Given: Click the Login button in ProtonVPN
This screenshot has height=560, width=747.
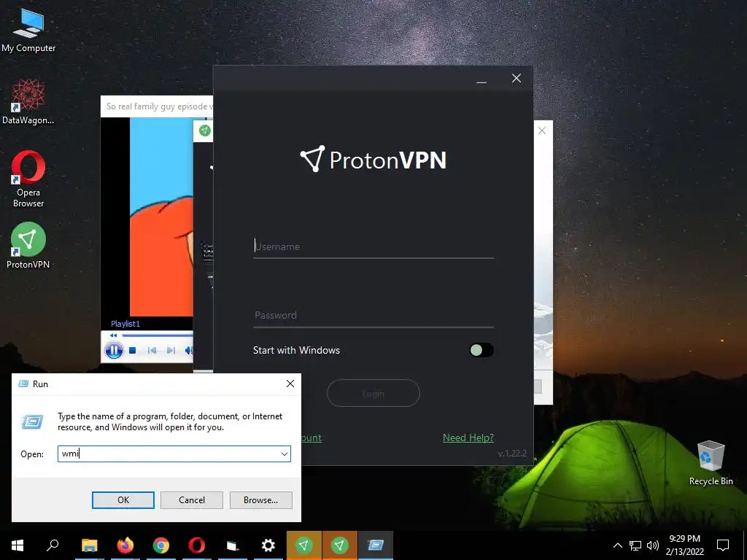Looking at the screenshot, I should click(x=373, y=393).
